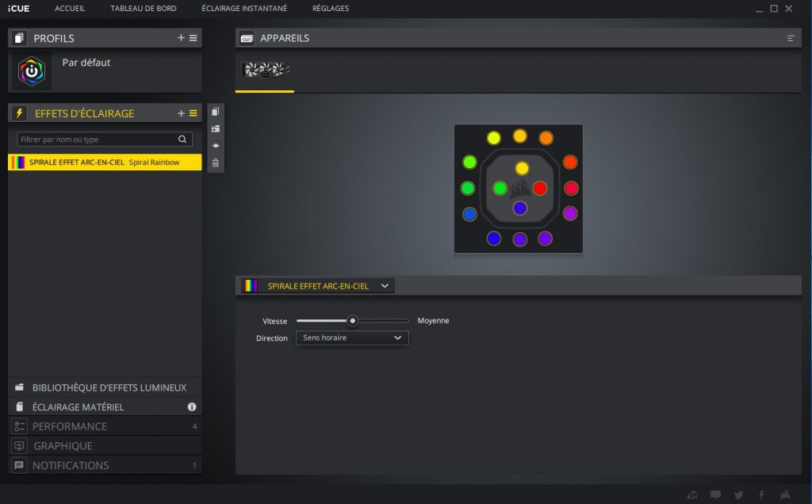Open the Éclairage instantané menu
This screenshot has width=812, height=504.
click(244, 9)
